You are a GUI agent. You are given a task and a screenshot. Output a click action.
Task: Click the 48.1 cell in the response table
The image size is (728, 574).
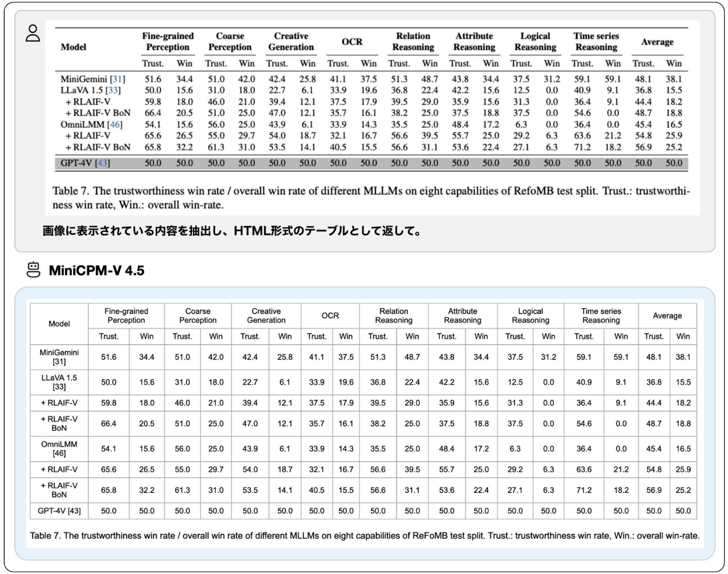(654, 357)
